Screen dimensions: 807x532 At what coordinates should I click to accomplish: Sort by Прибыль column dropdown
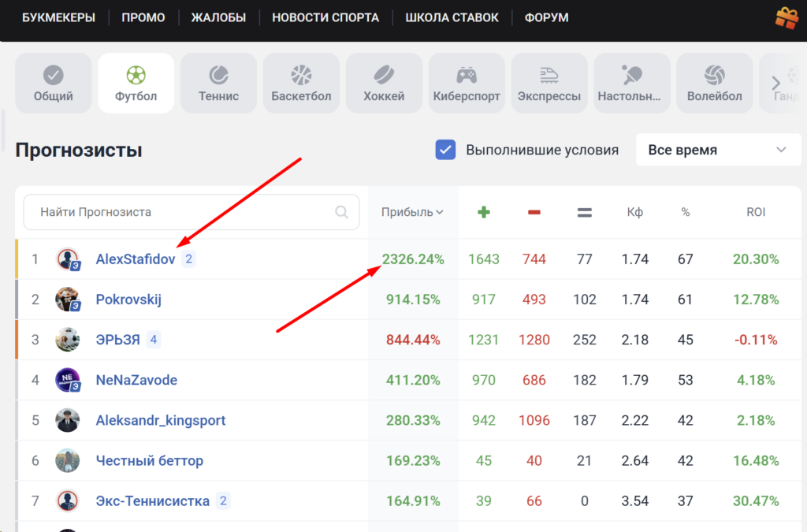412,212
